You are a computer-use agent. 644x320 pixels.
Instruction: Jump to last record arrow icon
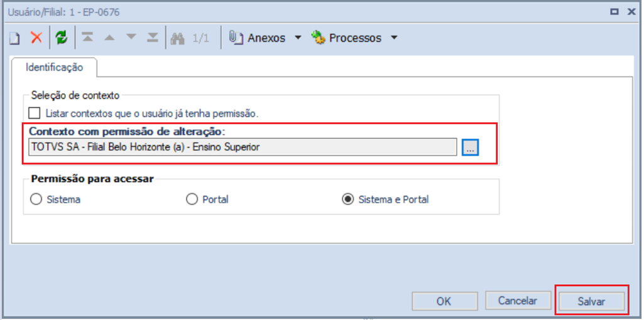click(153, 38)
